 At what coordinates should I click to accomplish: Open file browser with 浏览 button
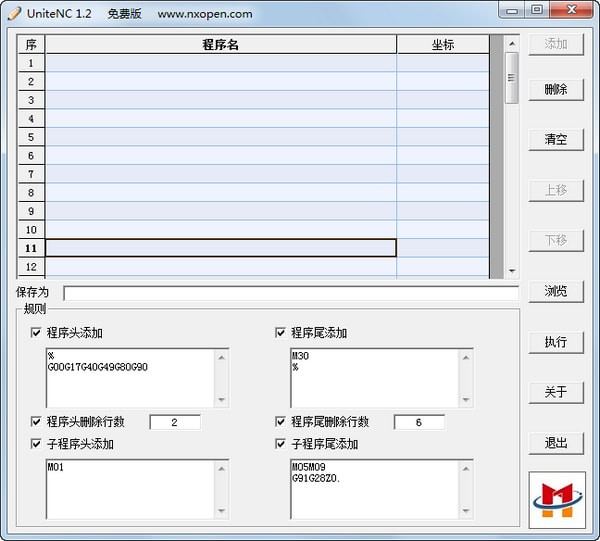pyautogui.click(x=556, y=291)
